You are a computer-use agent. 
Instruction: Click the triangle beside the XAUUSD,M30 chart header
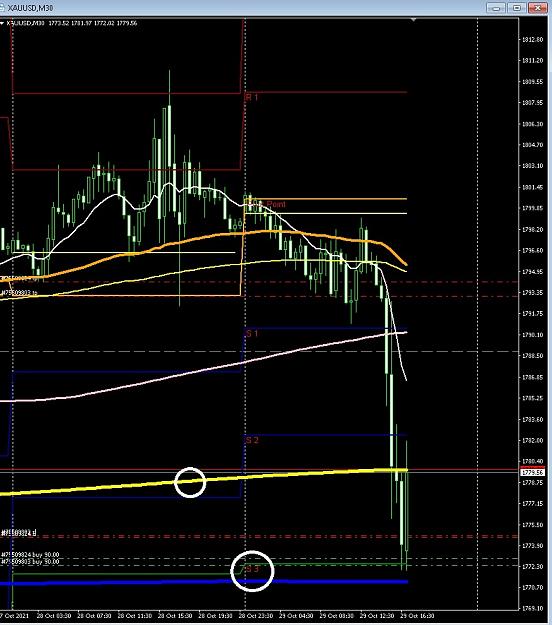click(2, 24)
